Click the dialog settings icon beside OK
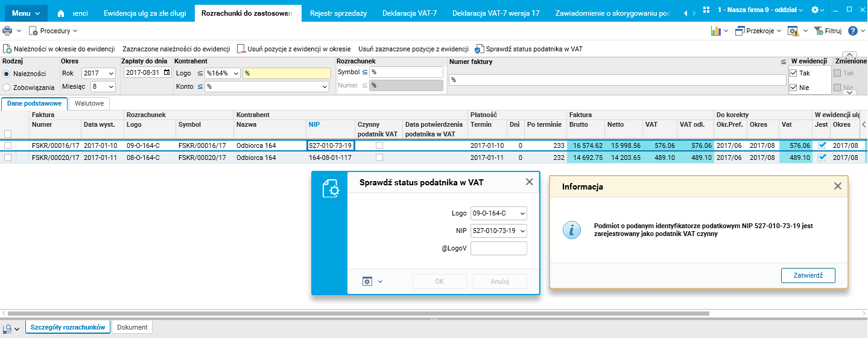Image resolution: width=868 pixels, height=338 pixels. (x=367, y=281)
